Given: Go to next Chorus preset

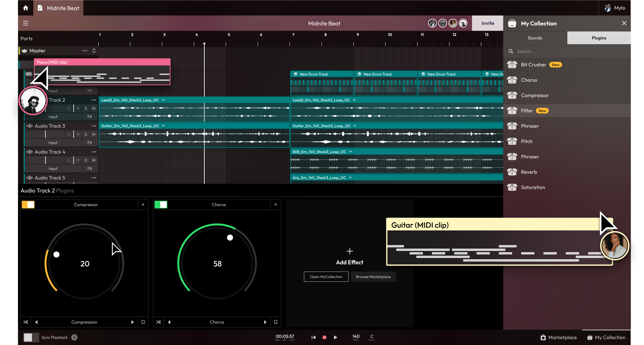Looking at the screenshot, I should pyautogui.click(x=265, y=322).
